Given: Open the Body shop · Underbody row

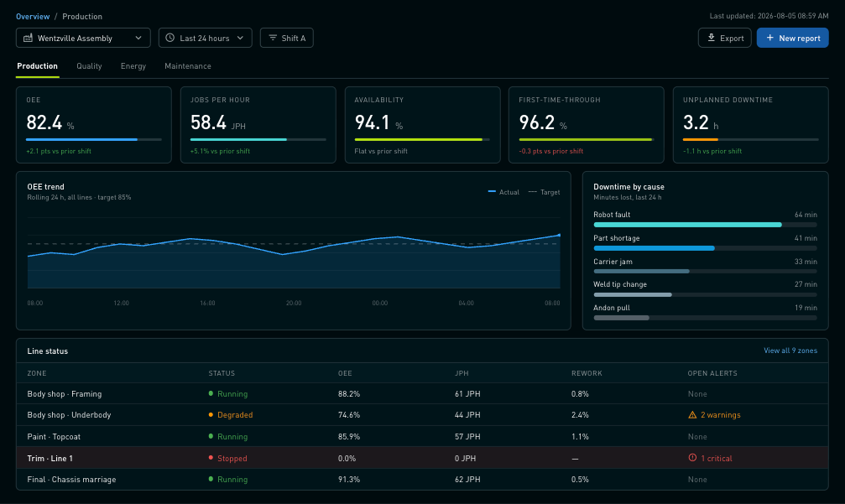Looking at the screenshot, I should 422,414.
